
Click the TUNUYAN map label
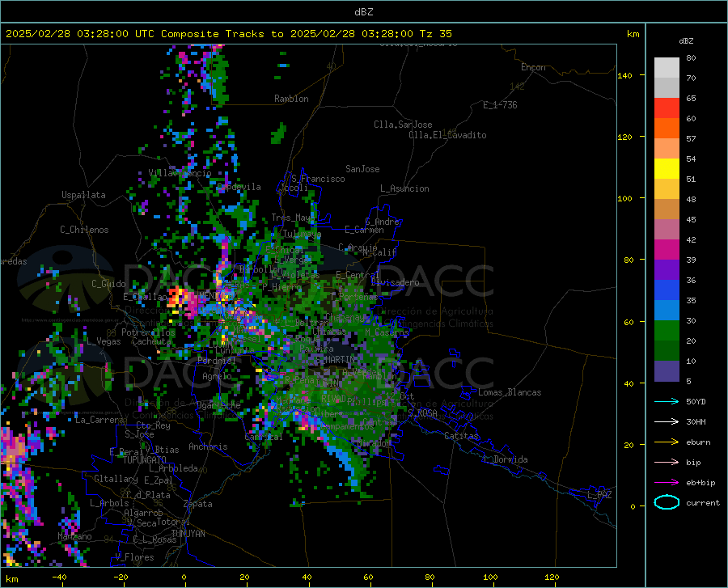(188, 534)
